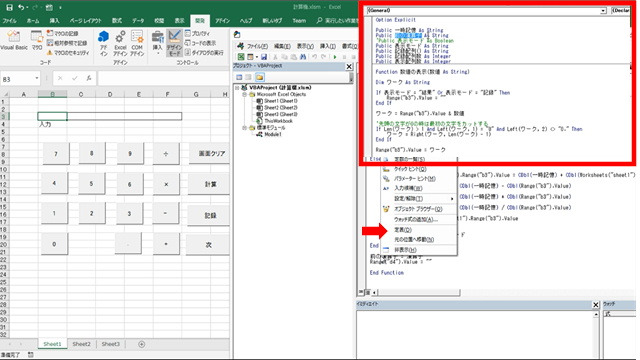Click the ÷ division button on sheet

click(166, 154)
